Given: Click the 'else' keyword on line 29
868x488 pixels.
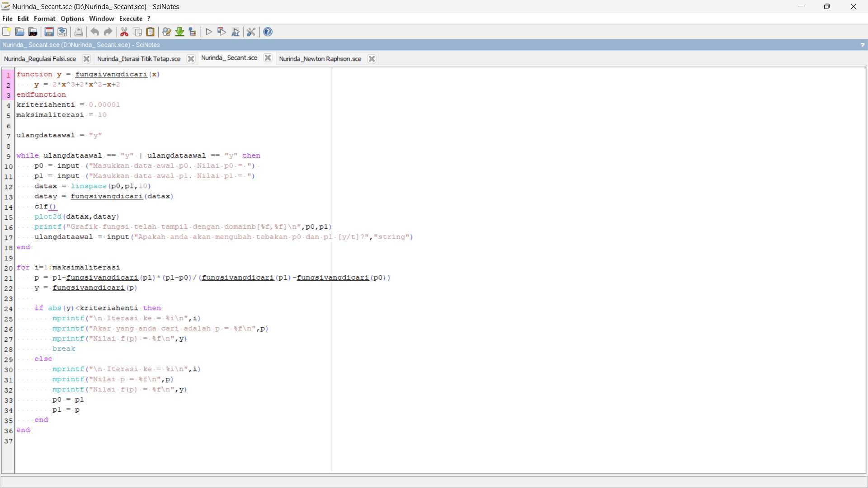Looking at the screenshot, I should [x=43, y=359].
